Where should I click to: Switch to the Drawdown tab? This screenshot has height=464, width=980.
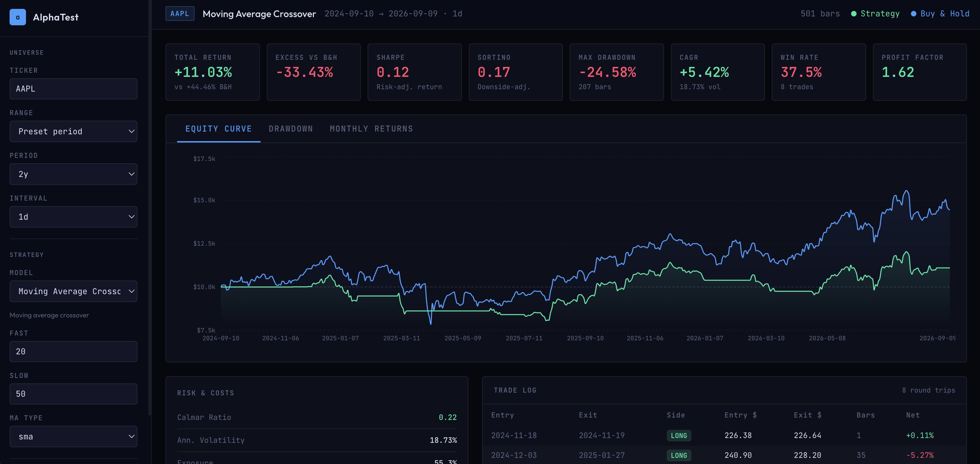coord(291,129)
